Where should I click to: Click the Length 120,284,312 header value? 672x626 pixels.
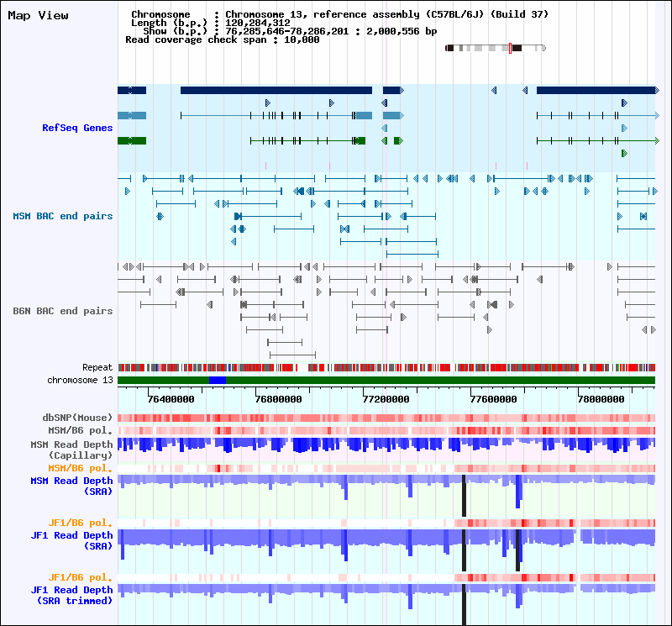[258, 24]
